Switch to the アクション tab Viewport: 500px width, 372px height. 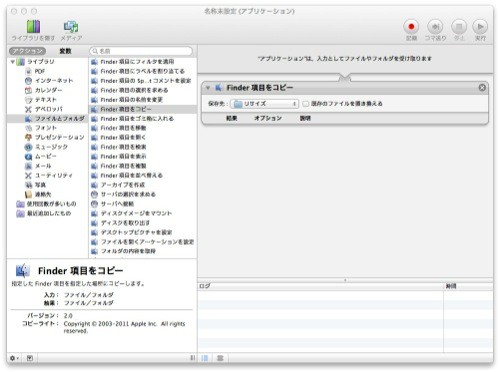coord(28,51)
